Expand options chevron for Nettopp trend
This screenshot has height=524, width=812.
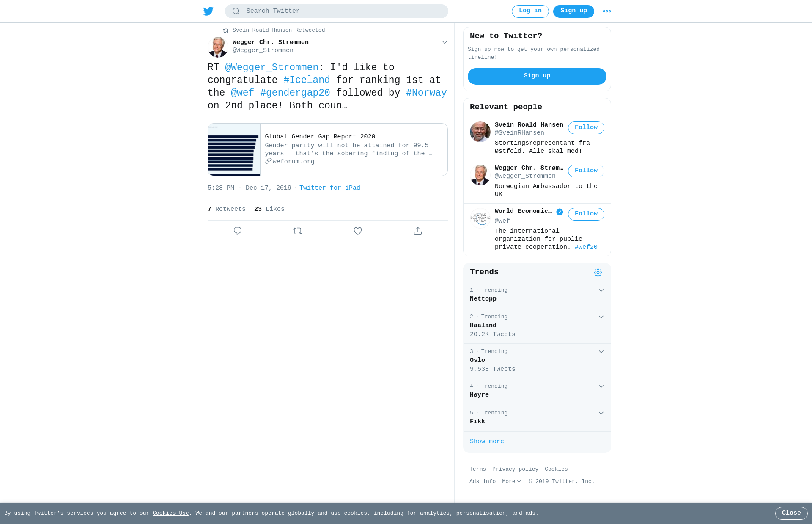601,290
